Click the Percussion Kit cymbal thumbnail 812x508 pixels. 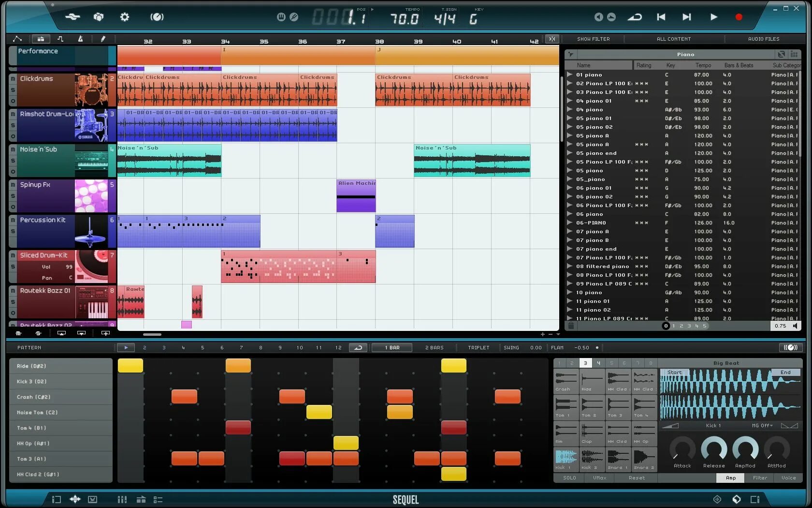pos(91,231)
